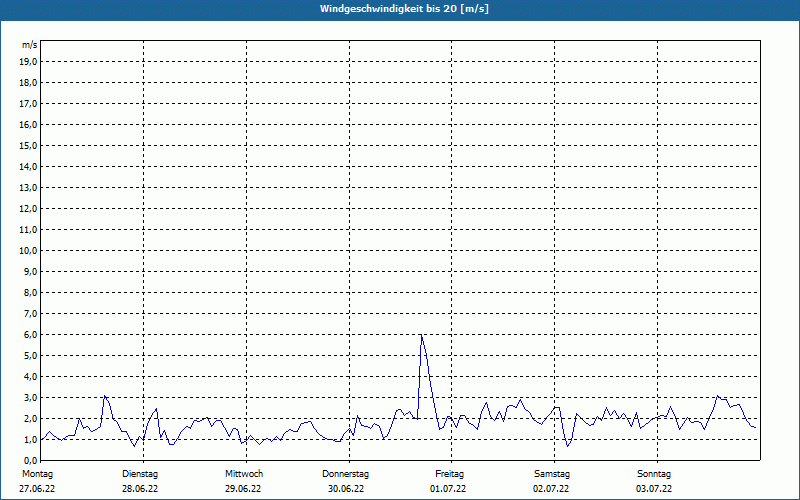Click the 1,0 y-axis label
Image resolution: width=800 pixels, height=500 pixels.
(30, 440)
